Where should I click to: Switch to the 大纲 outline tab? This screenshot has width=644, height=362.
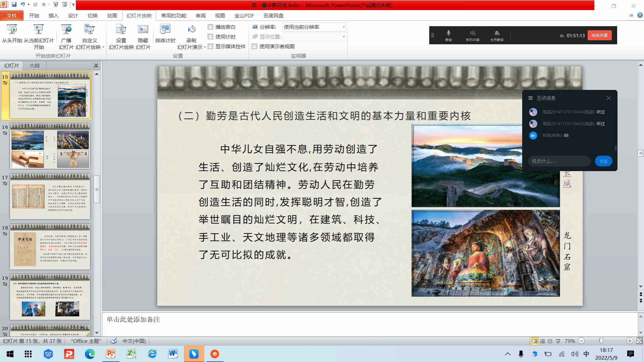click(34, 65)
